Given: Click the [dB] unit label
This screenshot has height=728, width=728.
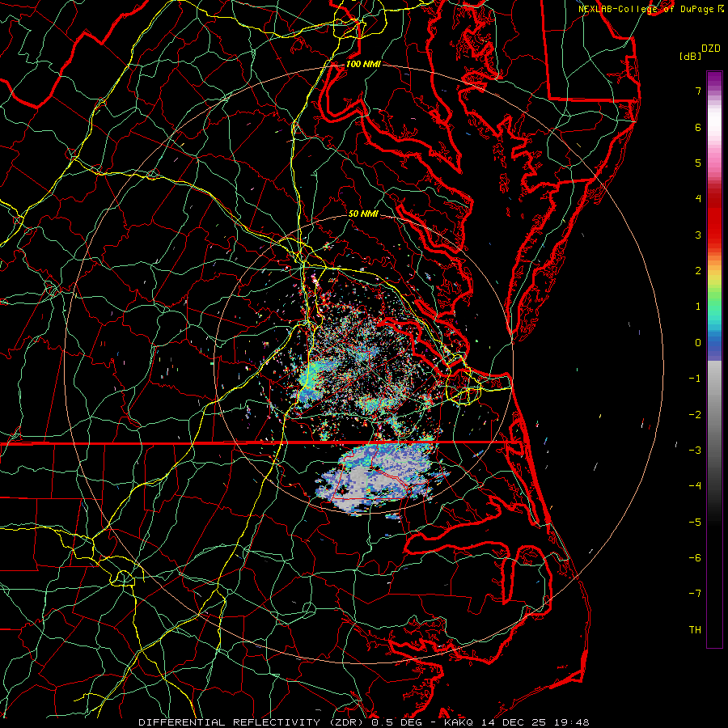Looking at the screenshot, I should [690, 56].
